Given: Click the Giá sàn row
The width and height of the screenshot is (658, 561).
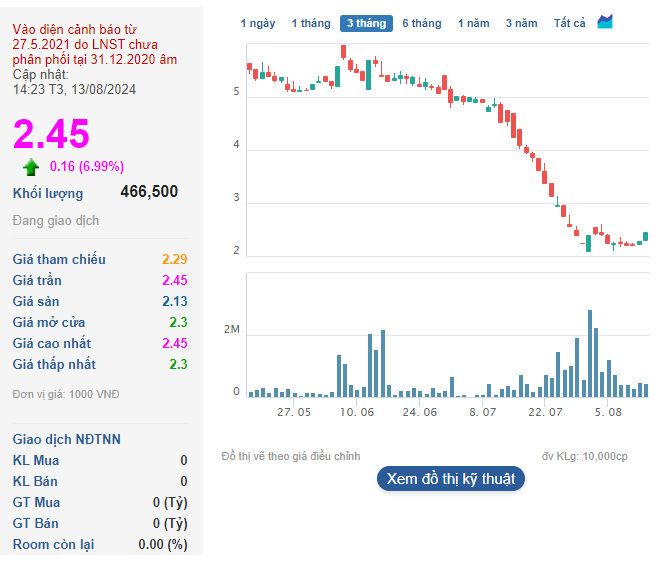Looking at the screenshot, I should 100,301.
